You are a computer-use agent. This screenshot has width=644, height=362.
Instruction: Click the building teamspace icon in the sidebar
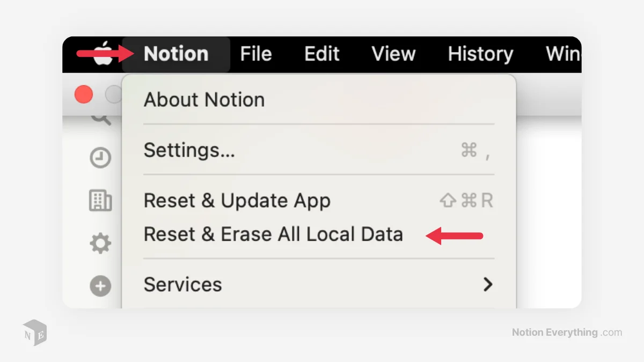click(100, 201)
